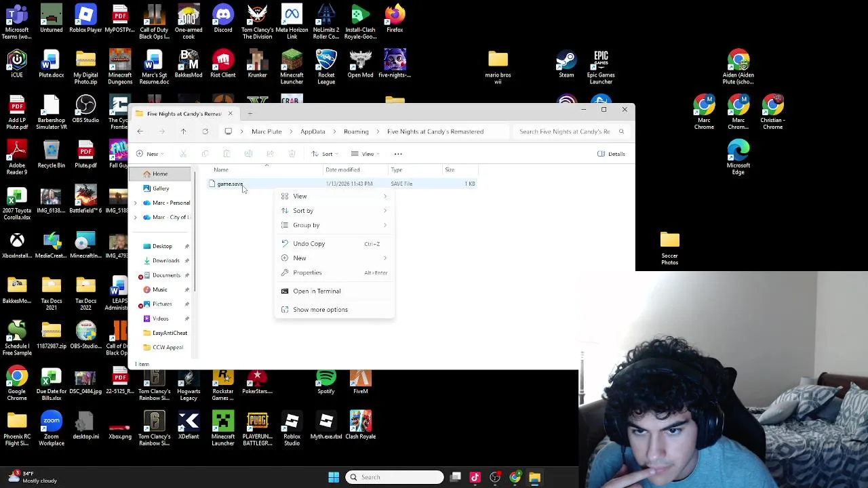Viewport: 868px width, 488px height.
Task: Open the Discord desktop shortcut
Action: point(222,18)
